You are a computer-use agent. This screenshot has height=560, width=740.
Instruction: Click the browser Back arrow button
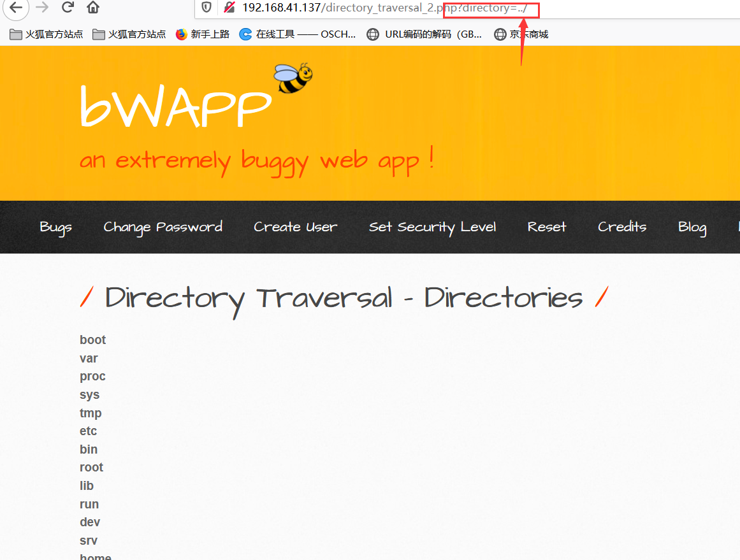click(16, 7)
